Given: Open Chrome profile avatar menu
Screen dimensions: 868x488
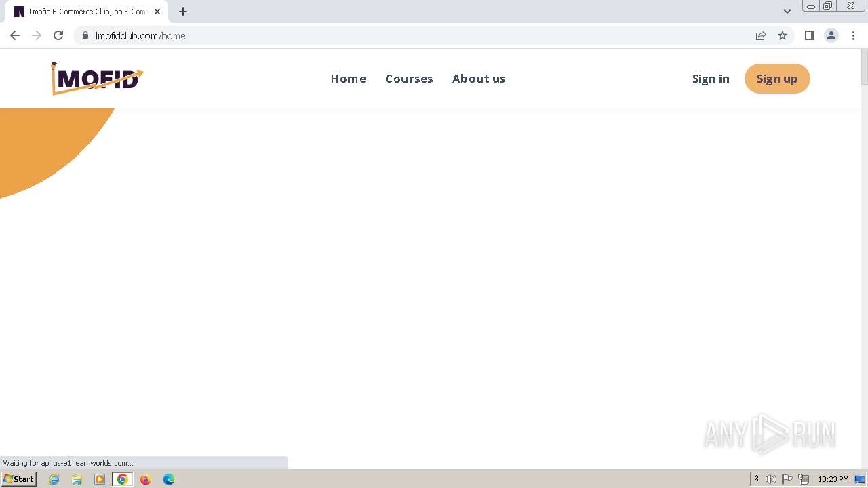Looking at the screenshot, I should point(831,35).
